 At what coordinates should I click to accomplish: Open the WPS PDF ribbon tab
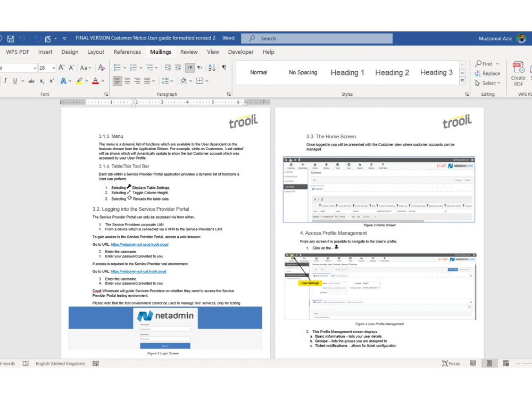pos(18,52)
